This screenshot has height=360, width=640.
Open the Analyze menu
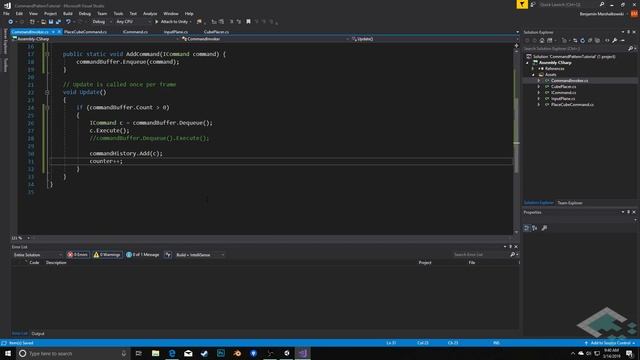click(150, 13)
